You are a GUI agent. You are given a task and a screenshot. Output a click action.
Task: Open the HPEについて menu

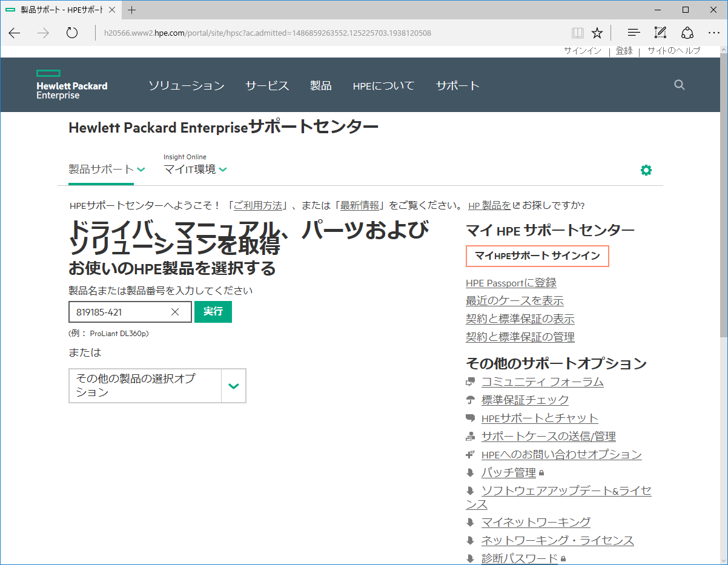[x=384, y=86]
